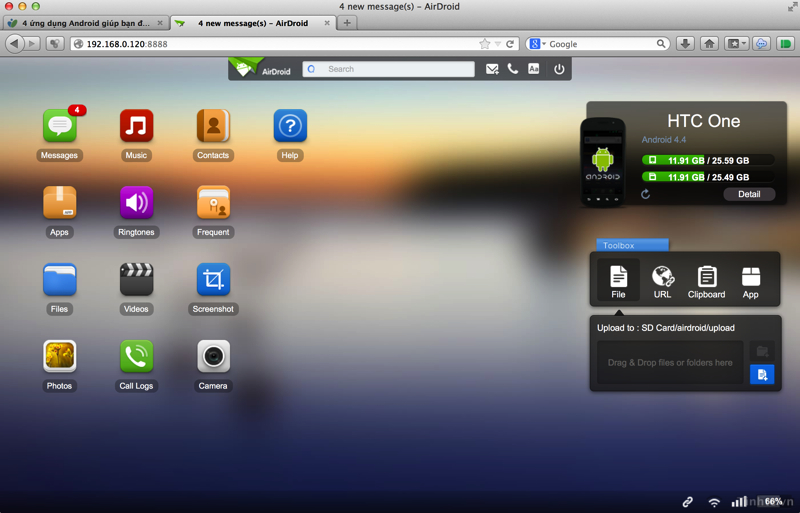Click the power sign-out icon in AirDroid bar
This screenshot has height=513, width=800.
tap(559, 69)
